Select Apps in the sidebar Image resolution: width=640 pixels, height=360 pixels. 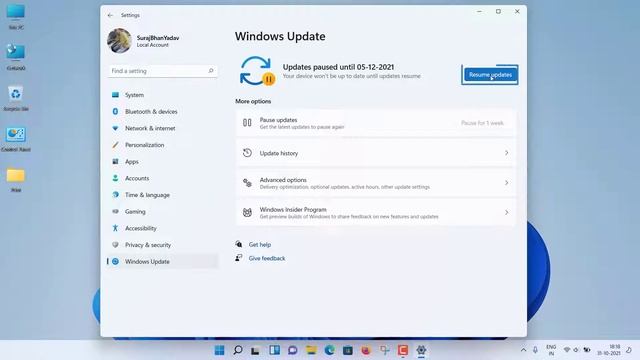162,162
